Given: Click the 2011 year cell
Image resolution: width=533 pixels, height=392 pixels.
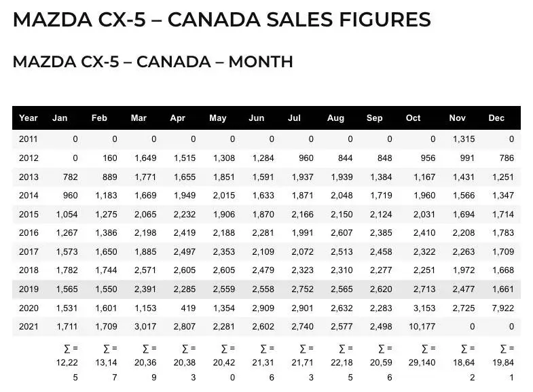Looking at the screenshot, I should point(29,139).
